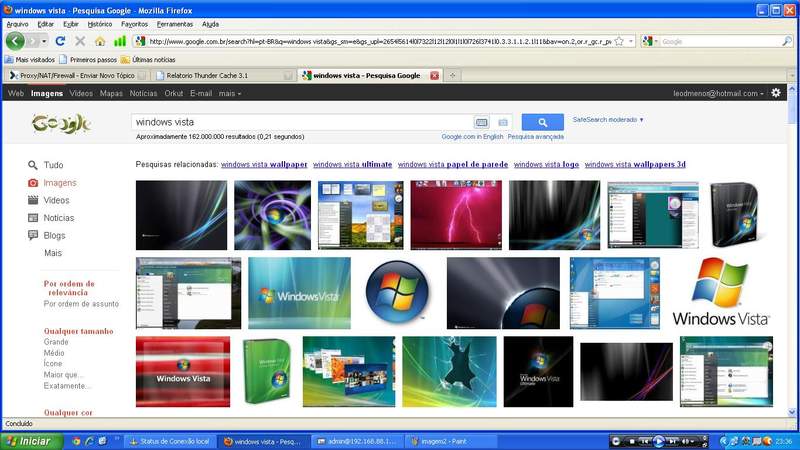The width and height of the screenshot is (800, 450).
Task: Select the Tudo magnifier filter
Action: click(x=33, y=165)
